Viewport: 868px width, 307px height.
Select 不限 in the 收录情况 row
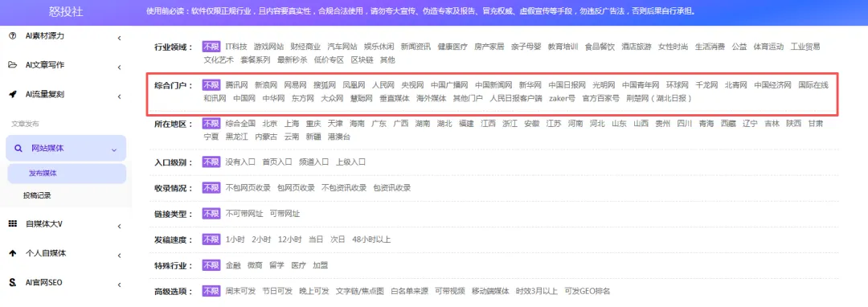point(211,187)
